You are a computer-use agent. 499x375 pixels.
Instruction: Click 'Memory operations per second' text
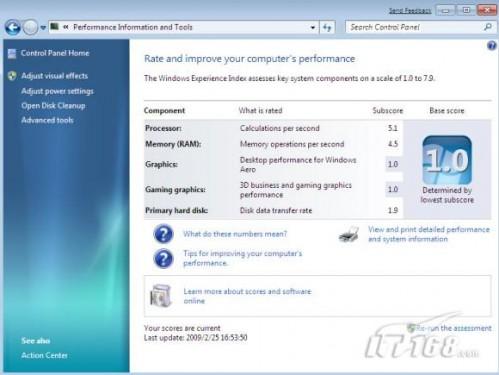pyautogui.click(x=292, y=144)
